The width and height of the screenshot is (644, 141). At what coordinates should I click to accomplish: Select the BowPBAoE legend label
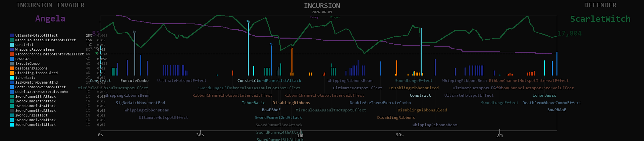tap(23, 59)
